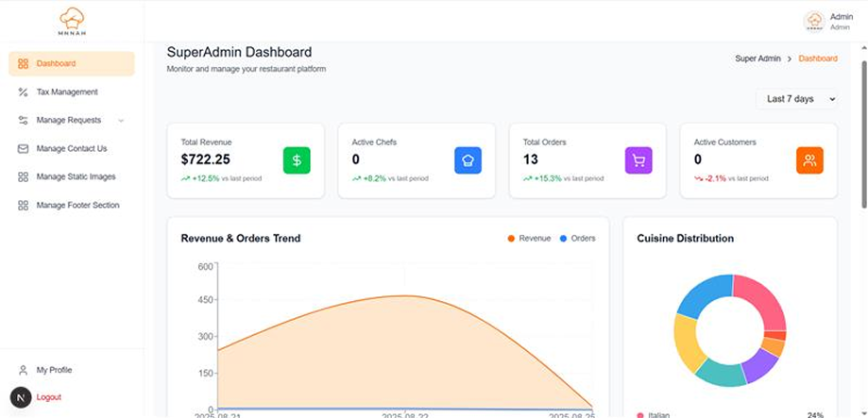868x418 pixels.
Task: Go to Manage Footer Section
Action: click(77, 205)
